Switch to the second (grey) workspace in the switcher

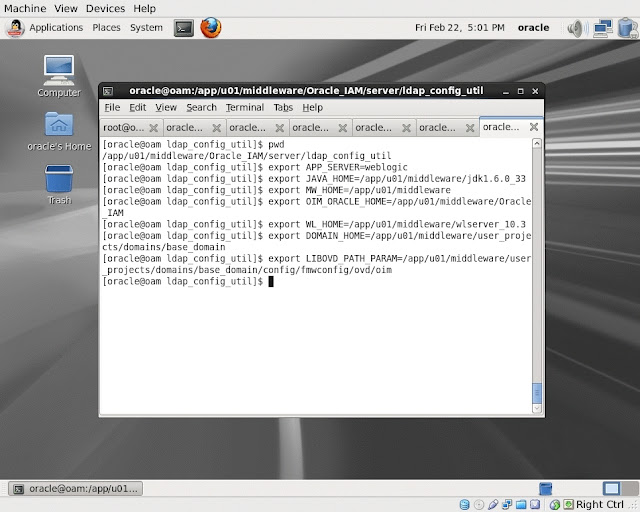(629, 488)
